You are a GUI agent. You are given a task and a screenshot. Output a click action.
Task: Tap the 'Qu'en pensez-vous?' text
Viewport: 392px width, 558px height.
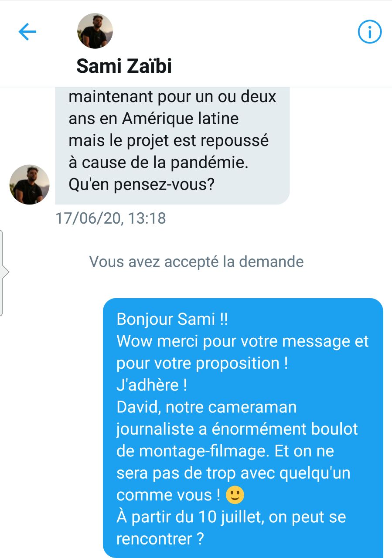click(x=142, y=185)
